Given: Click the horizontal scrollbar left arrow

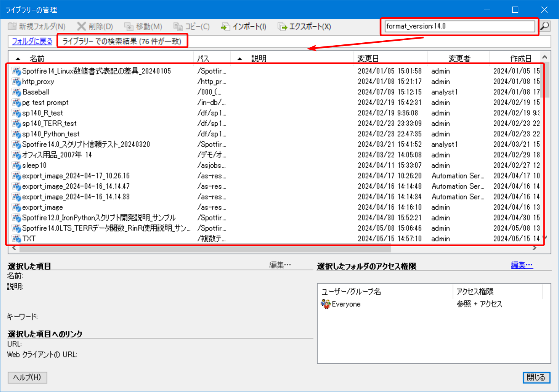Looking at the screenshot, I should click(x=14, y=248).
